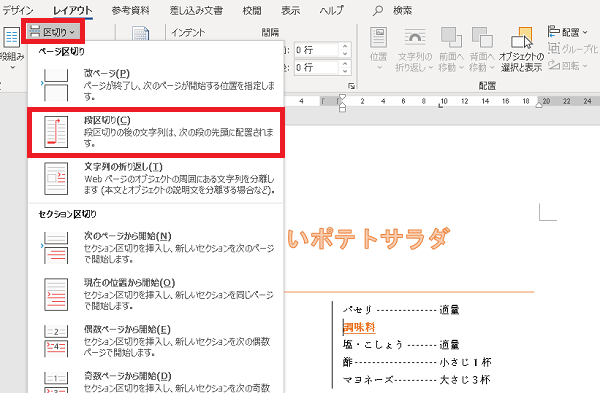Decrease the upper spacing value

(x=345, y=54)
